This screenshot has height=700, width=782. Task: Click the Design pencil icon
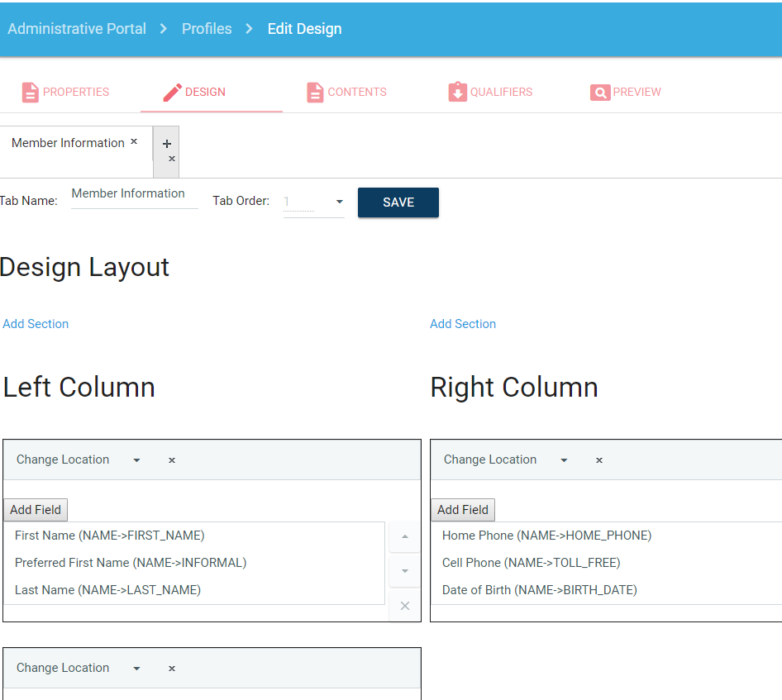pyautogui.click(x=172, y=93)
